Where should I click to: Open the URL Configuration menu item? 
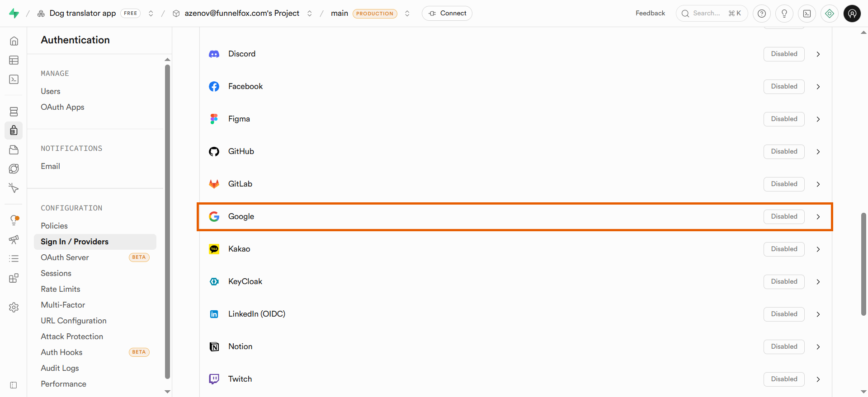(74, 321)
